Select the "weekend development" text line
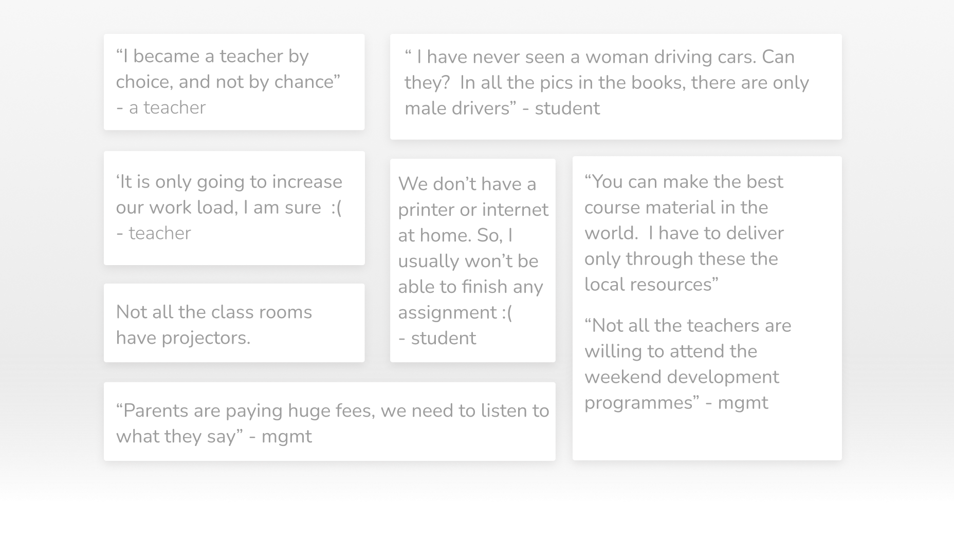This screenshot has height=560, width=954. [x=682, y=377]
